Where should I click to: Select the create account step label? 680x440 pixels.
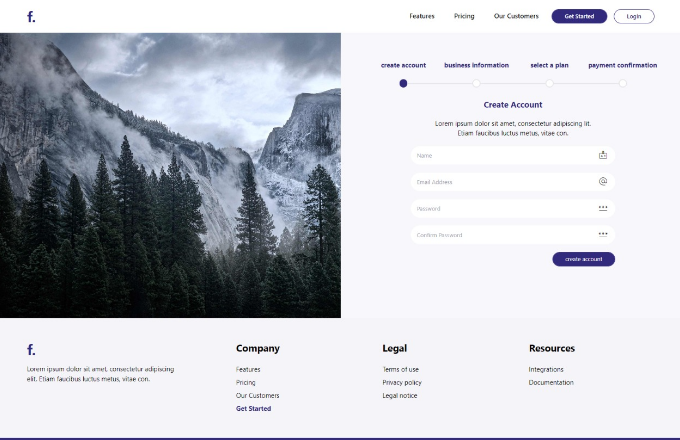[403, 65]
